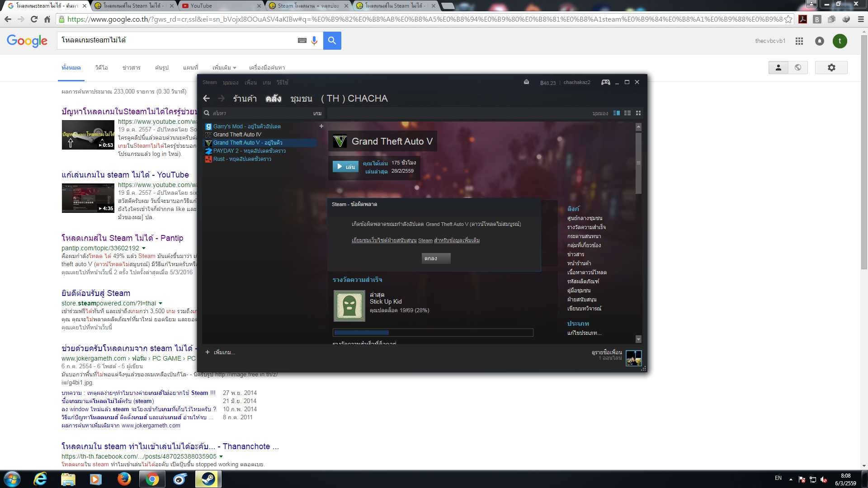Open Google apps grid icon
The width and height of the screenshot is (868, 488).
pos(799,41)
